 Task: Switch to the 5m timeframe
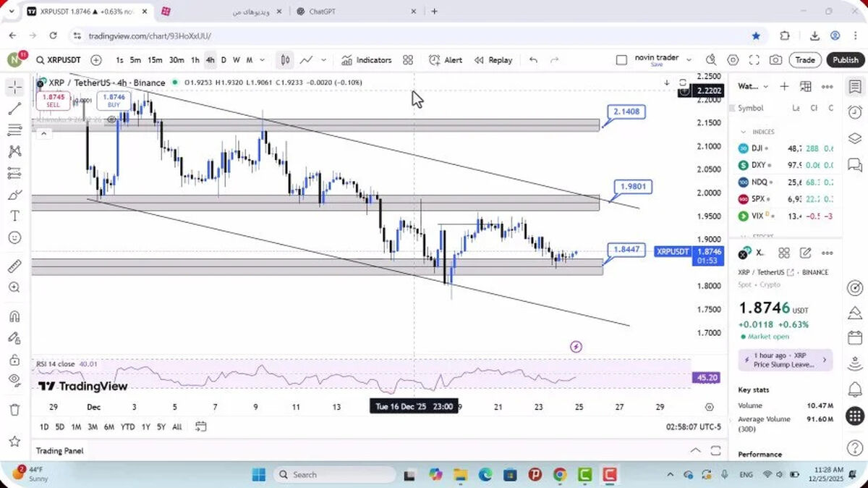point(135,60)
